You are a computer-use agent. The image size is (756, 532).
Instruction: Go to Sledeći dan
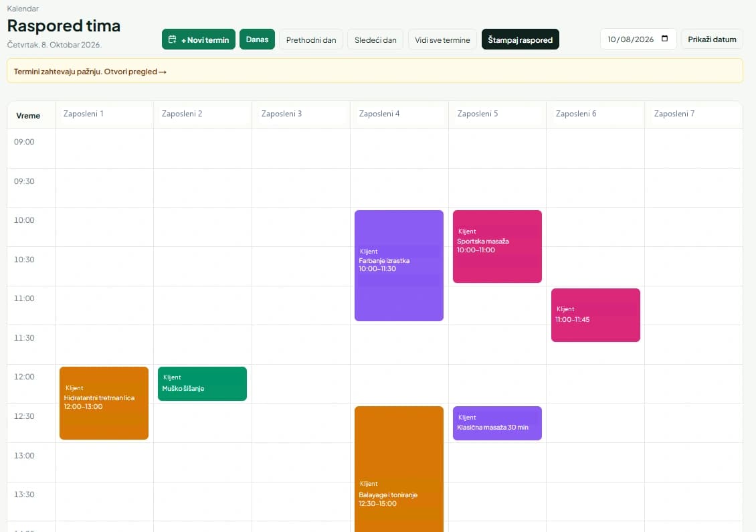coord(375,39)
